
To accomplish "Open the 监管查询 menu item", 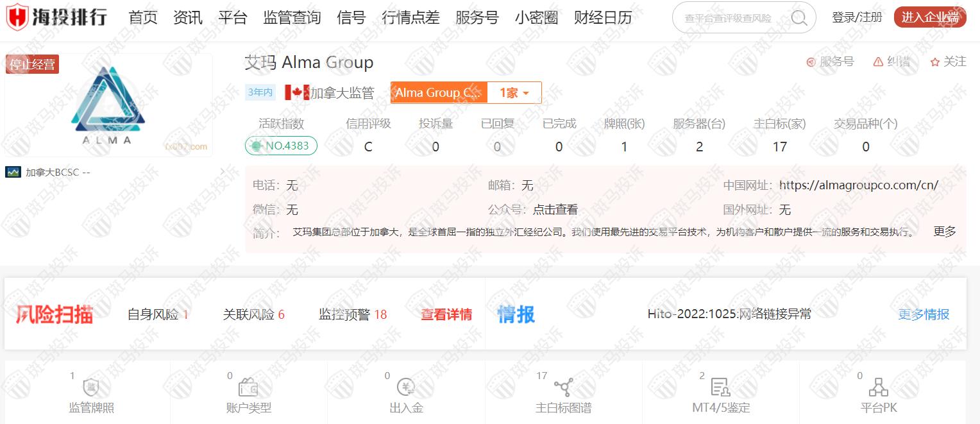I will 292,17.
